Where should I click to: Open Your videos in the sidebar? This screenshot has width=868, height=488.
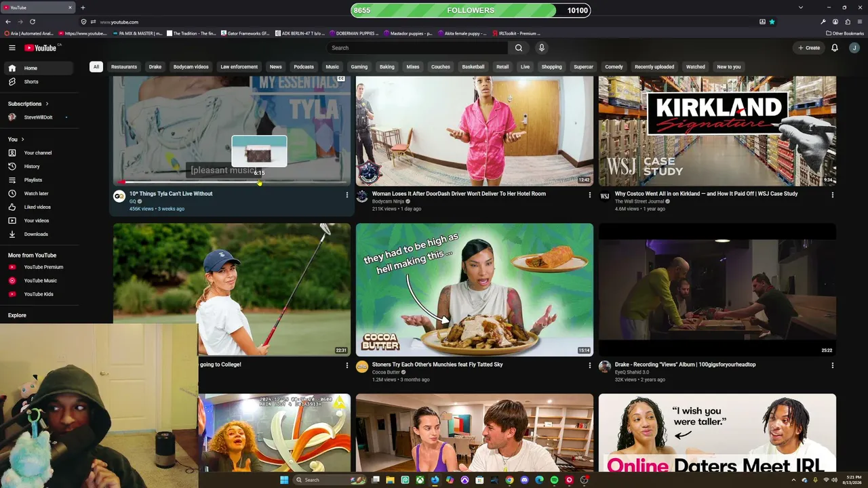(x=39, y=220)
